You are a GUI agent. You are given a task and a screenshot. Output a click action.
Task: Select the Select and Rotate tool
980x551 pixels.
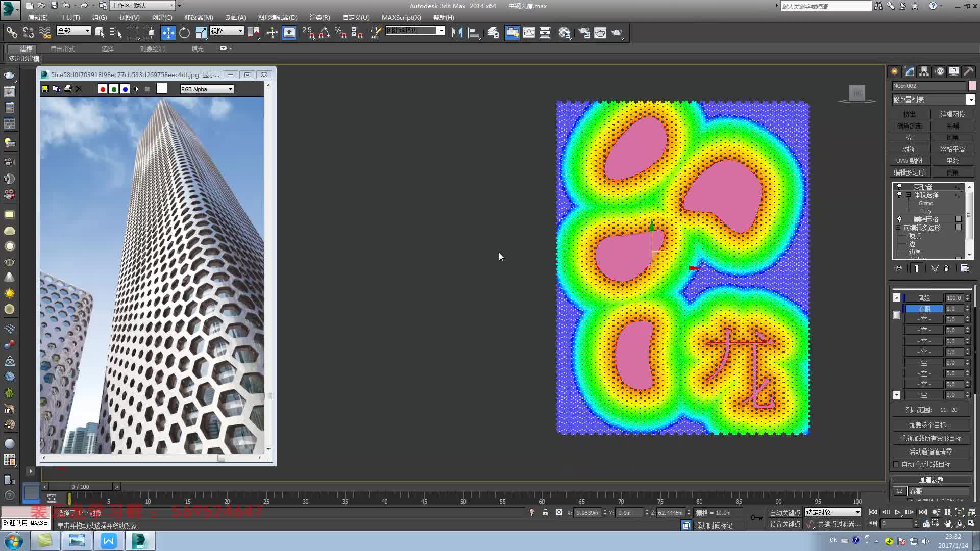point(184,32)
